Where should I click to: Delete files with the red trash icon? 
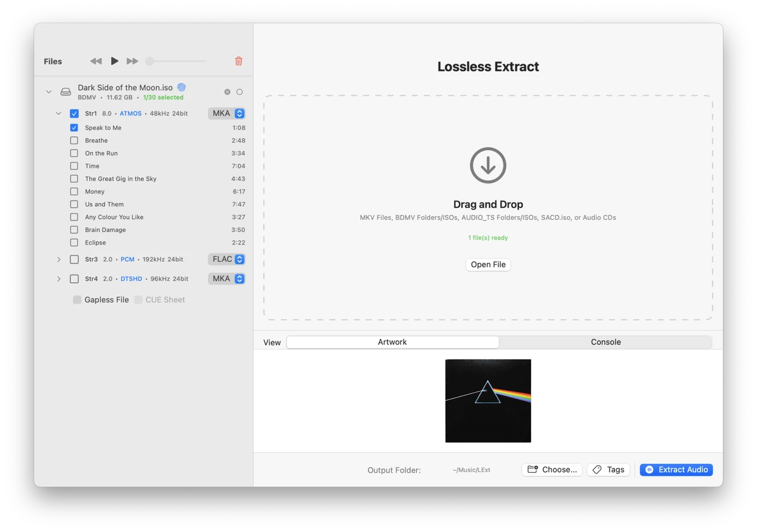coord(238,61)
